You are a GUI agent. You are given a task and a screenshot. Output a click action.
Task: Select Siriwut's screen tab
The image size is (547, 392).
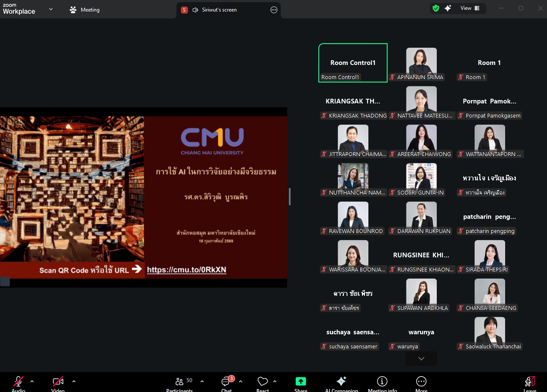click(219, 10)
